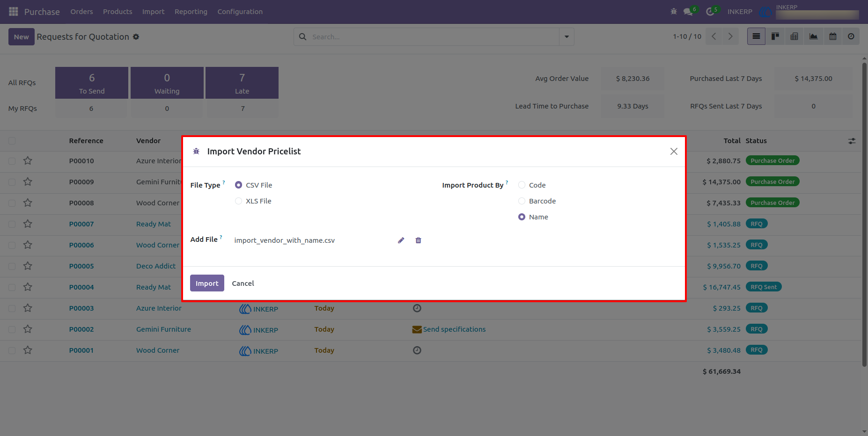Click the Import button
This screenshot has width=868, height=436.
pyautogui.click(x=207, y=283)
